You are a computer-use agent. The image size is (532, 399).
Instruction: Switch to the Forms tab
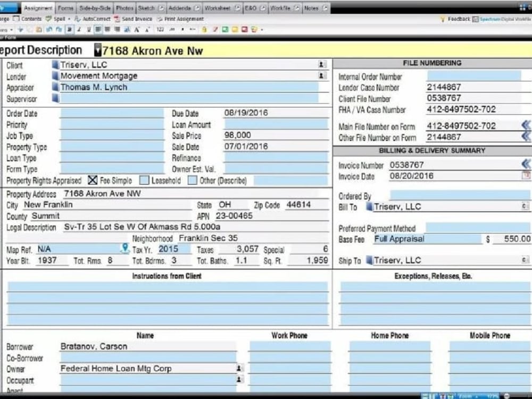click(x=65, y=8)
